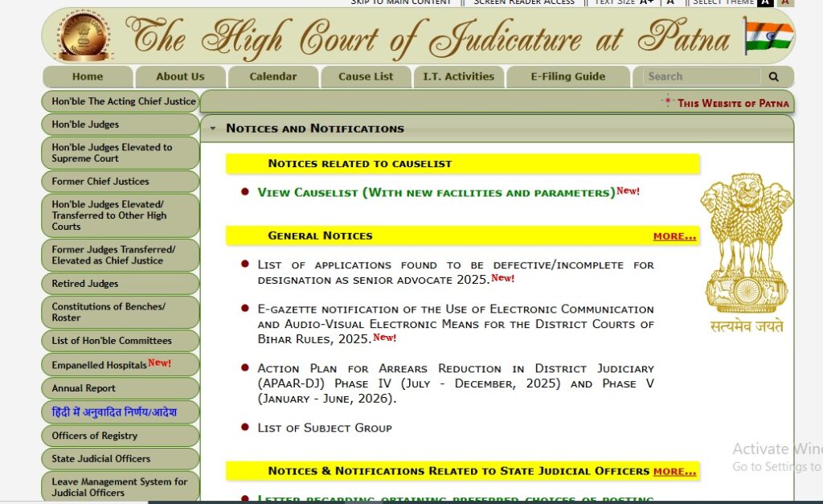This screenshot has width=823, height=504.
Task: Open the About Us menu
Action: [x=180, y=76]
